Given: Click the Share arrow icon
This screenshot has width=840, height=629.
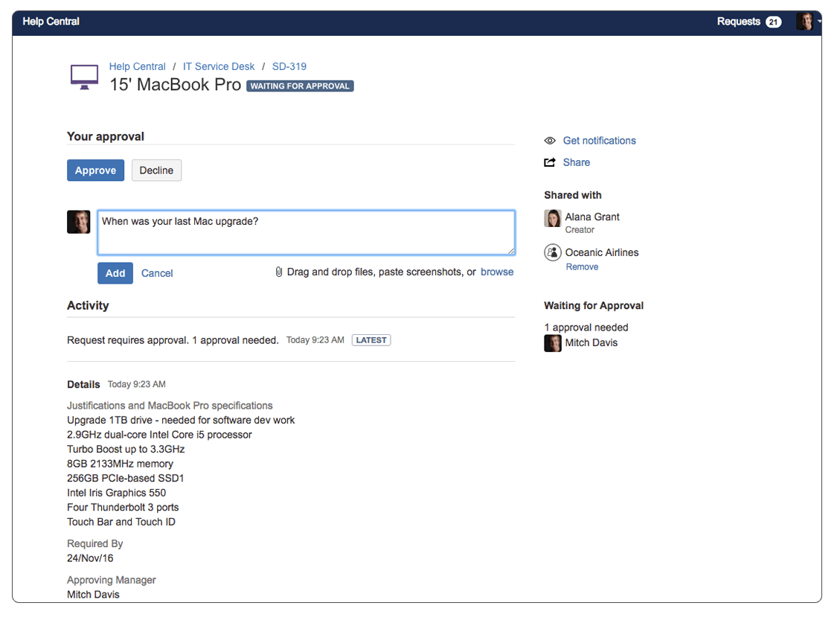Looking at the screenshot, I should [x=550, y=162].
